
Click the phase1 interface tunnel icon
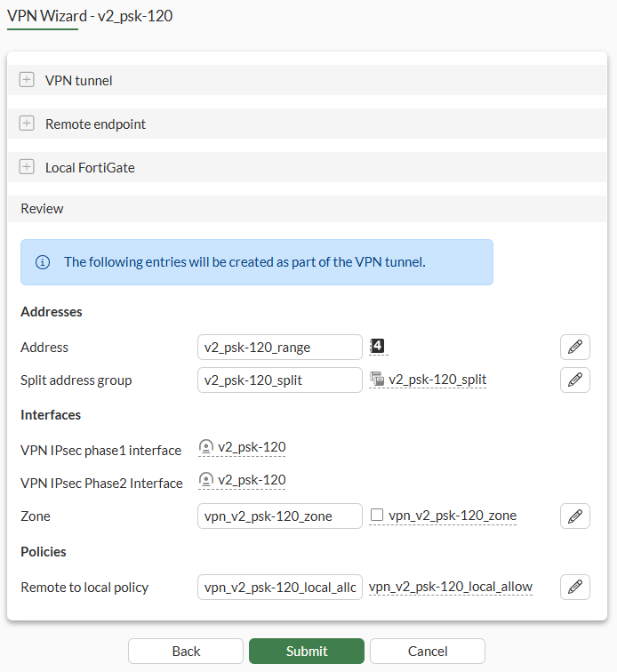206,447
